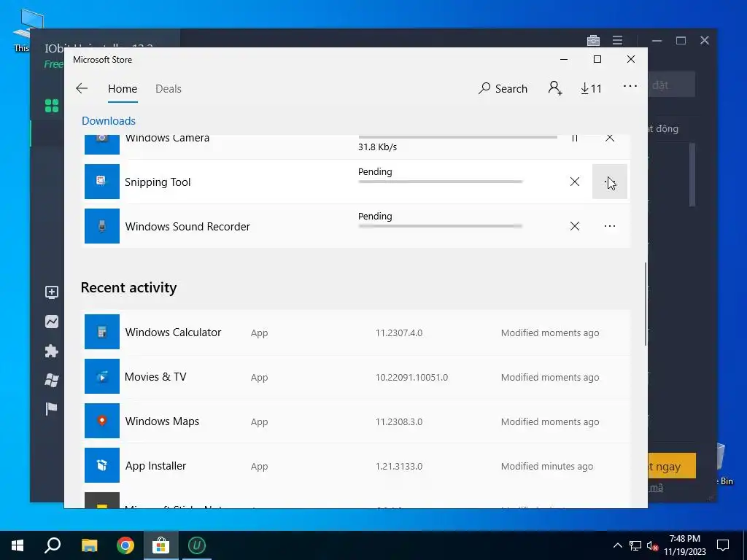
Task: Click version 10.22091.10051.0 of Movies & TV
Action: 411,377
